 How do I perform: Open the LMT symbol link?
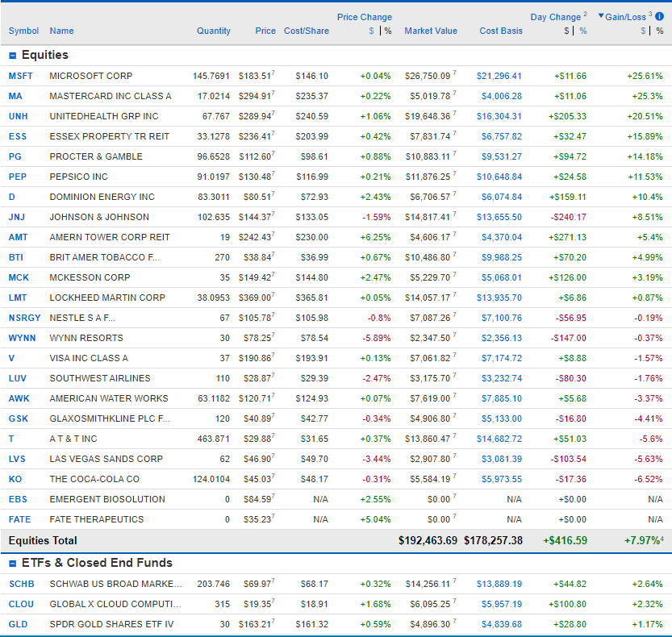click(x=18, y=298)
